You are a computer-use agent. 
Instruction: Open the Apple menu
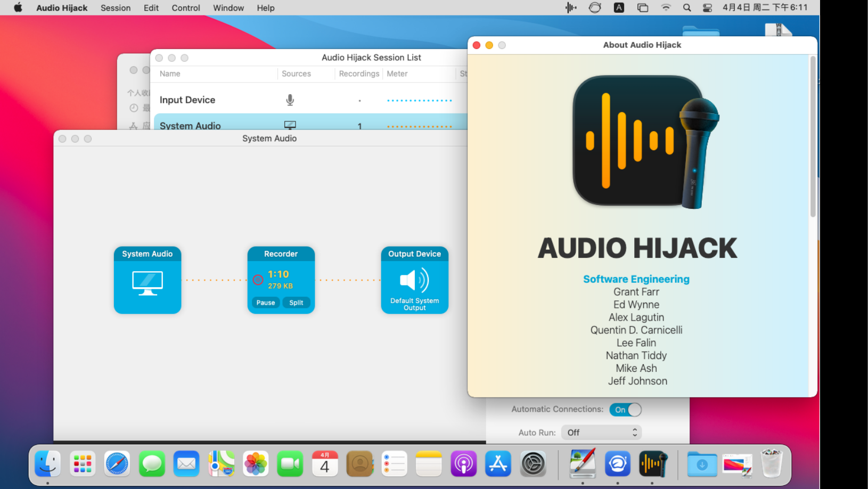tap(18, 7)
